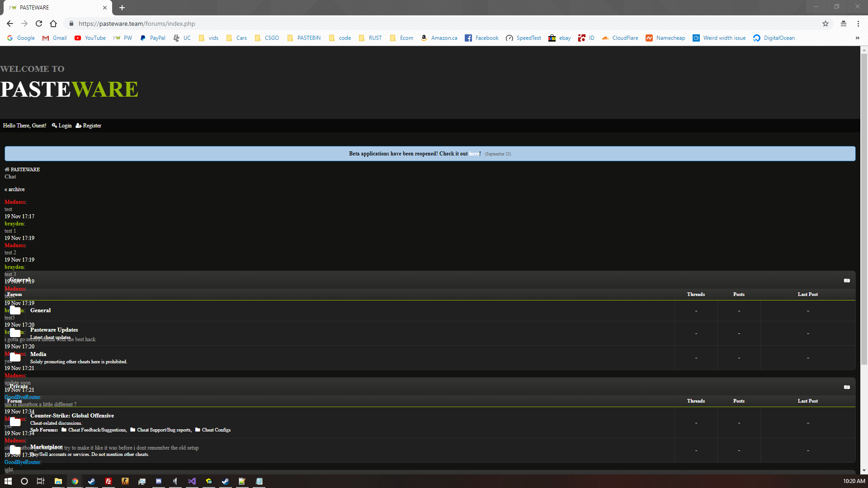Open the General forum
The width and height of the screenshot is (868, 488).
(40, 310)
